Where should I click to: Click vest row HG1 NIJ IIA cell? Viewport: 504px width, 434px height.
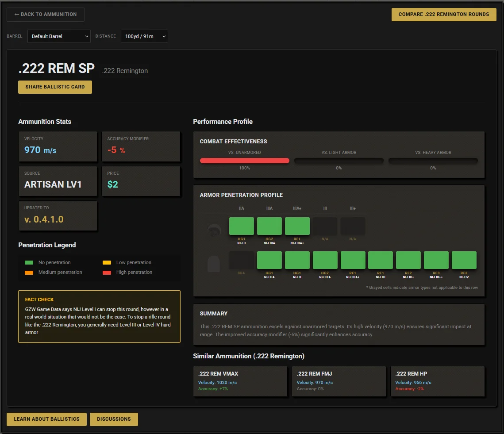coord(269,260)
